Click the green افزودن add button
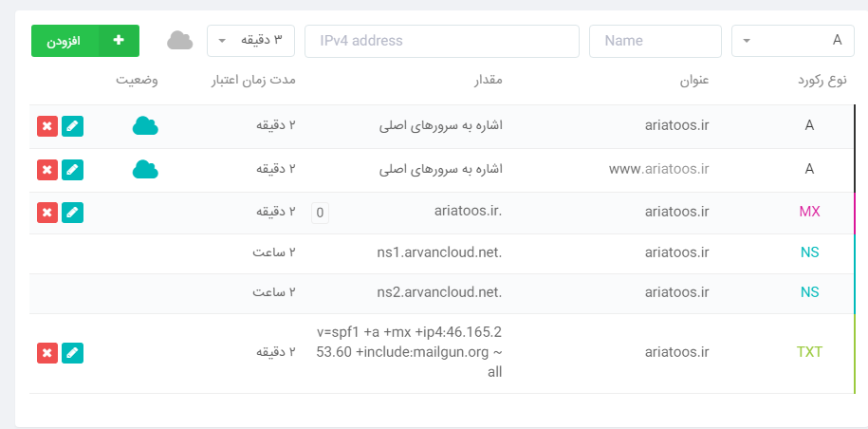 pos(85,41)
